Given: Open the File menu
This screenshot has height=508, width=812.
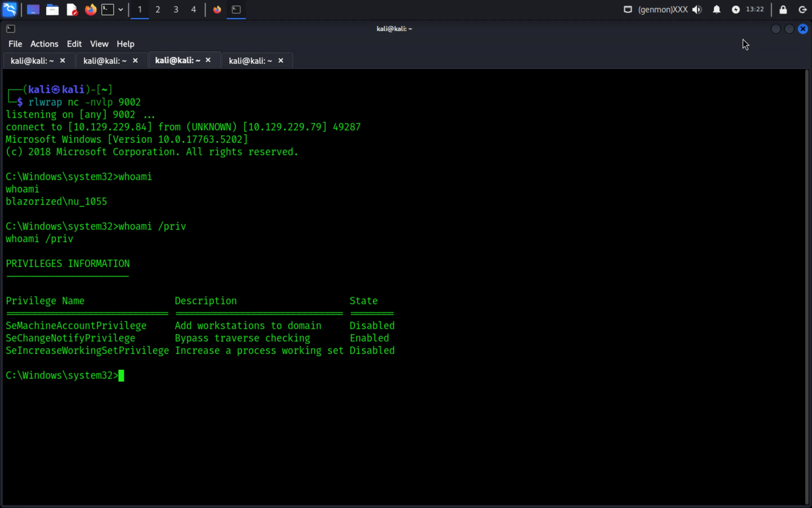Looking at the screenshot, I should pyautogui.click(x=15, y=44).
